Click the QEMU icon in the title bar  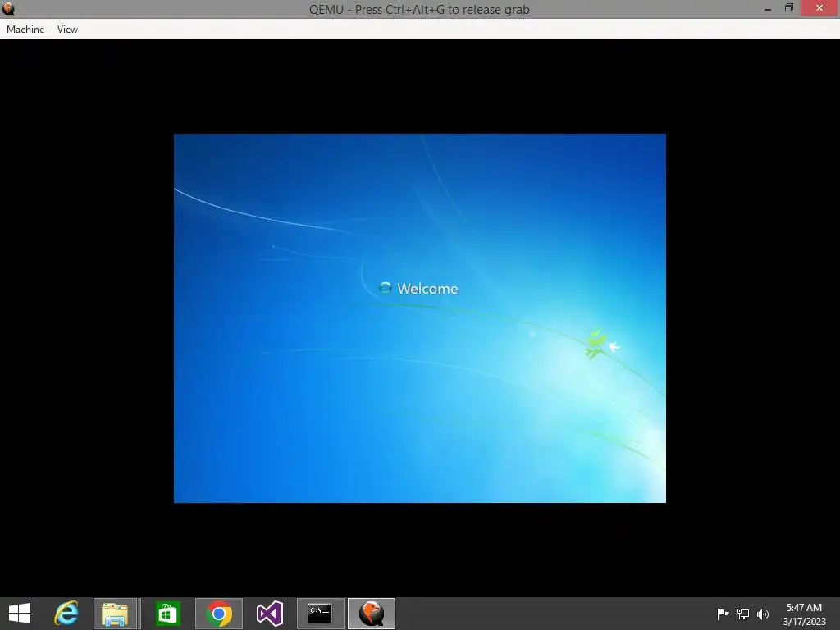pos(8,8)
